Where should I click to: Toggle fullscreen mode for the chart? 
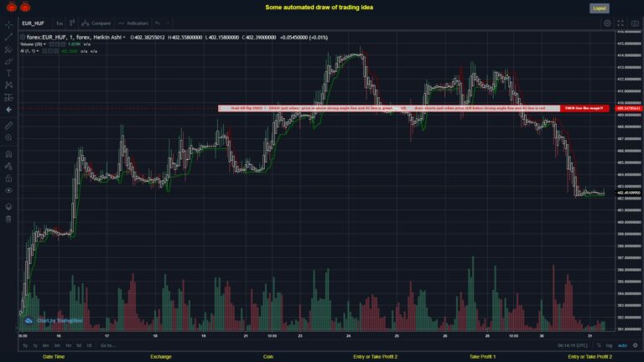tap(621, 23)
